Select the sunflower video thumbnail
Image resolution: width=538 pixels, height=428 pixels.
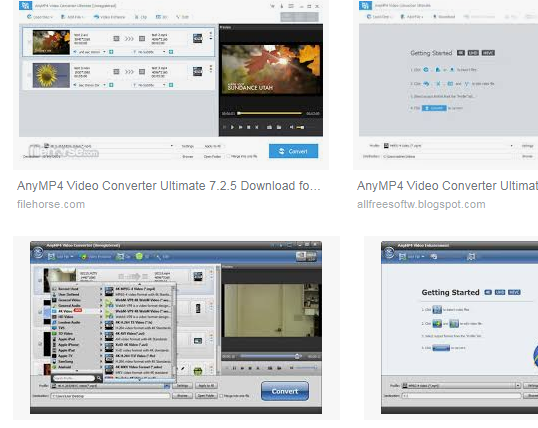pyautogui.click(x=51, y=75)
